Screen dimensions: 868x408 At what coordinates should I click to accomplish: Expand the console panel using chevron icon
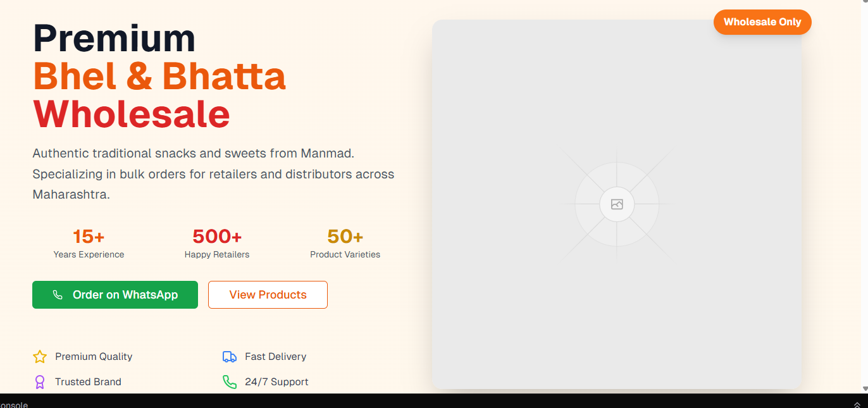click(857, 404)
